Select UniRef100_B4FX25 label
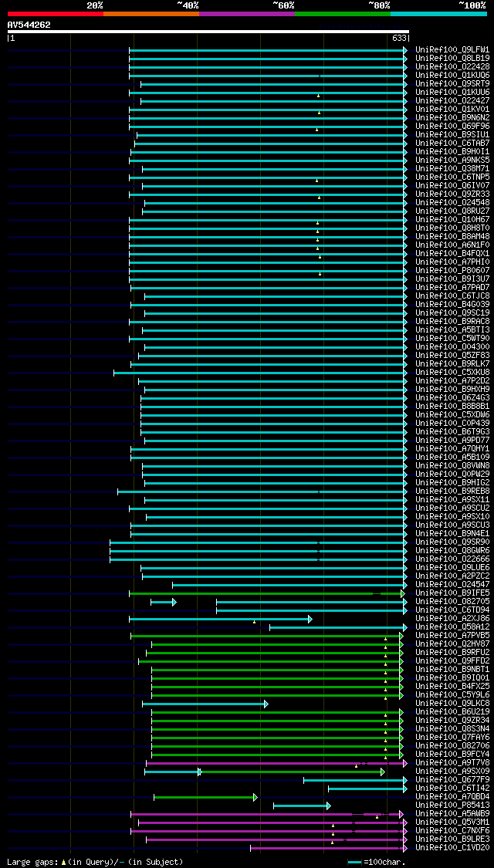 (x=452, y=687)
